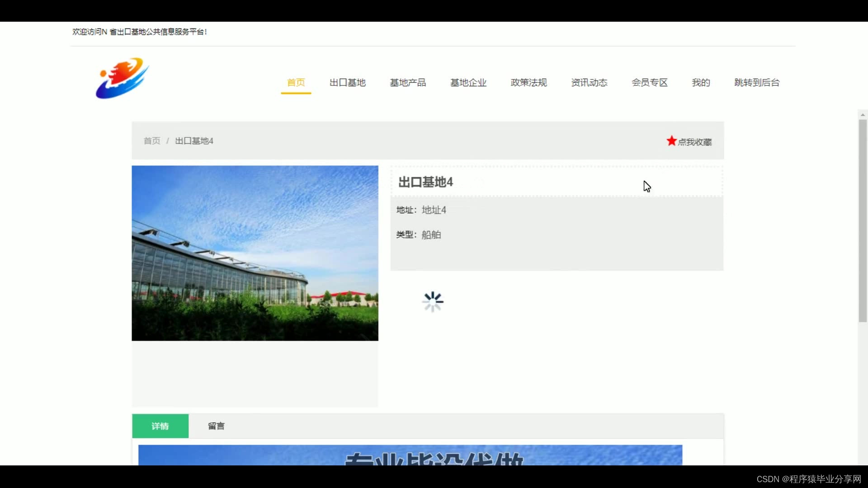Open the 首页 navigation menu item
Image resolution: width=868 pixels, height=488 pixels.
pyautogui.click(x=296, y=83)
